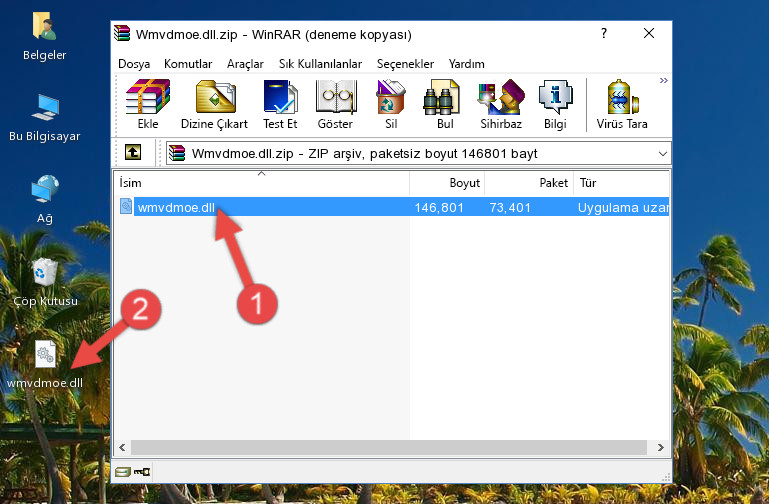Open the Seçenekler menu
This screenshot has width=769, height=504.
click(405, 64)
